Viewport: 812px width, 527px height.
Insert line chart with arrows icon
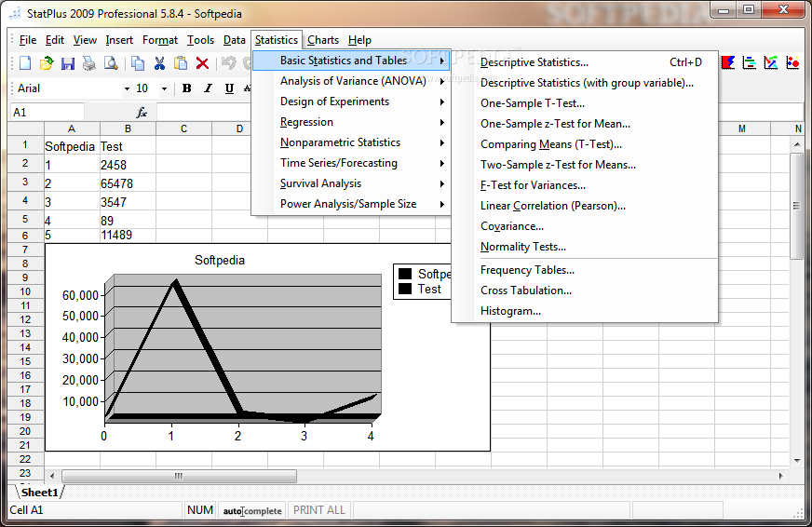(771, 62)
